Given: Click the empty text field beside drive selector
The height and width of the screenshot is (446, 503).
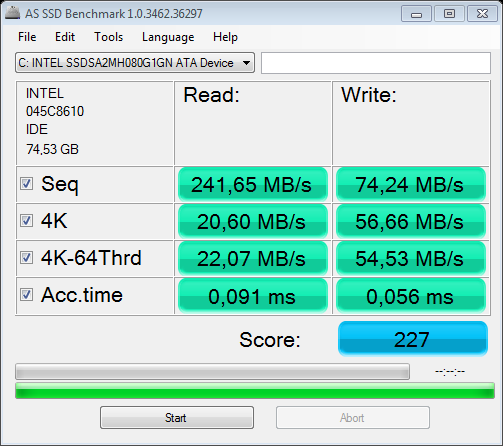Looking at the screenshot, I should click(376, 63).
